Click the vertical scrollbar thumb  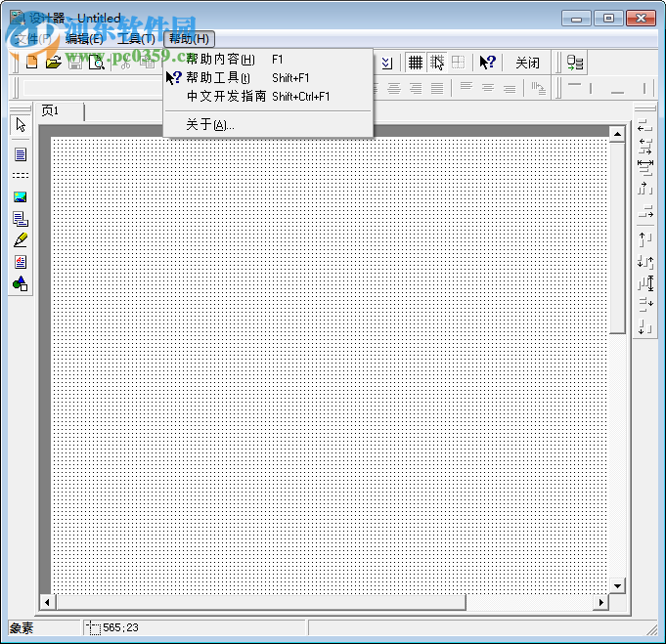(617, 238)
